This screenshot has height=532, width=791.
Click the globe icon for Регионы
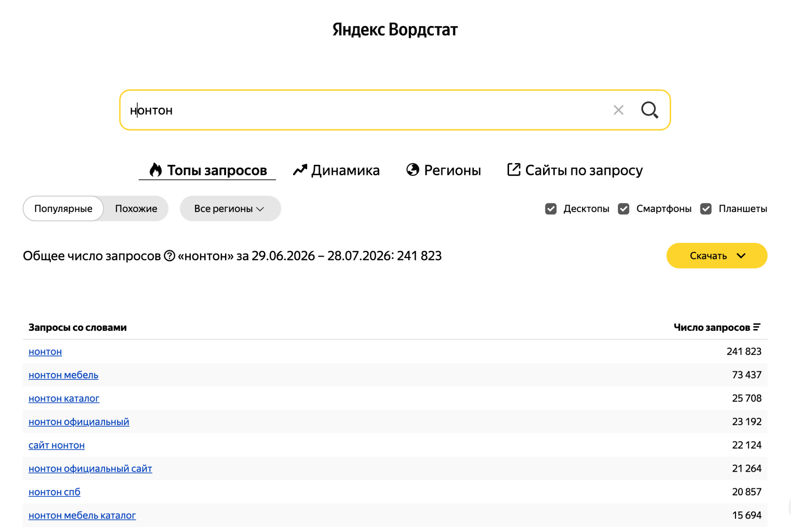pos(412,169)
